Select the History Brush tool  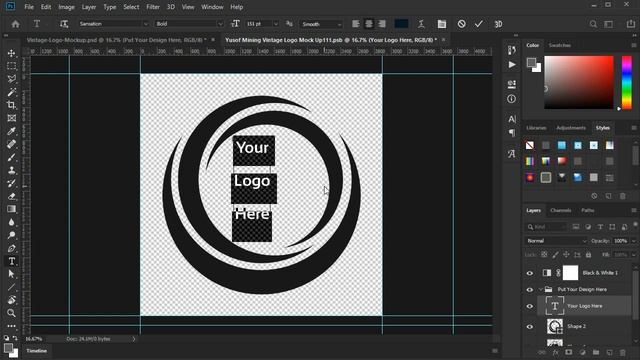click(x=11, y=183)
